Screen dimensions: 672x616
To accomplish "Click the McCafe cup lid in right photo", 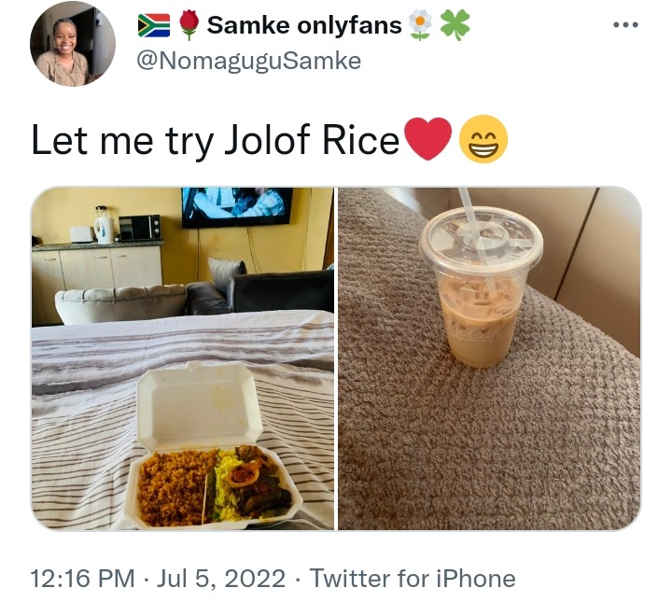I will [482, 241].
